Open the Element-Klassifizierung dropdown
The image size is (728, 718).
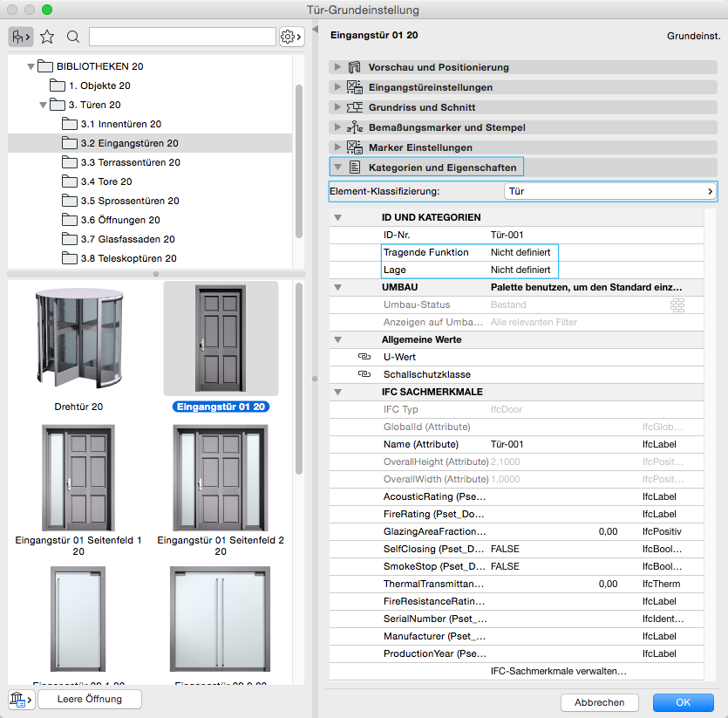(x=609, y=191)
